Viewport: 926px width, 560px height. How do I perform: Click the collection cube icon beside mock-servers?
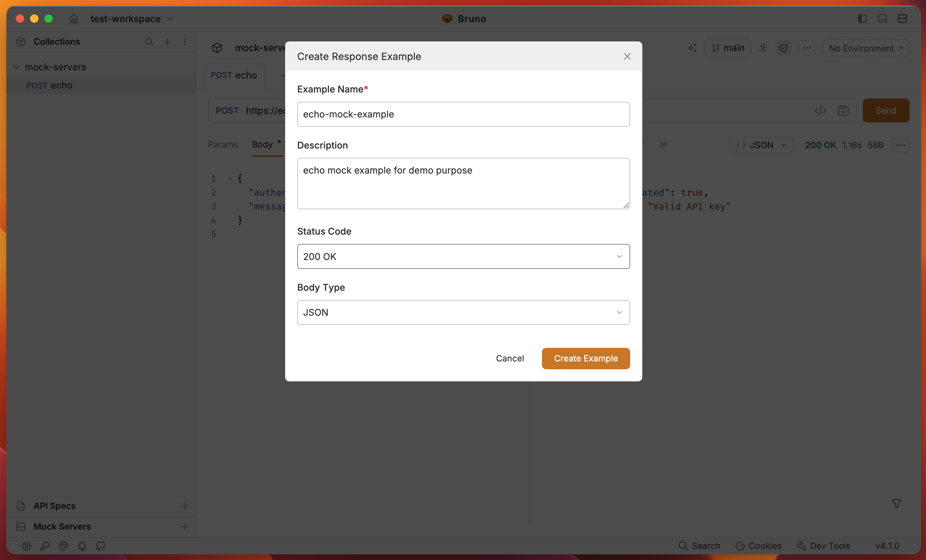(217, 48)
